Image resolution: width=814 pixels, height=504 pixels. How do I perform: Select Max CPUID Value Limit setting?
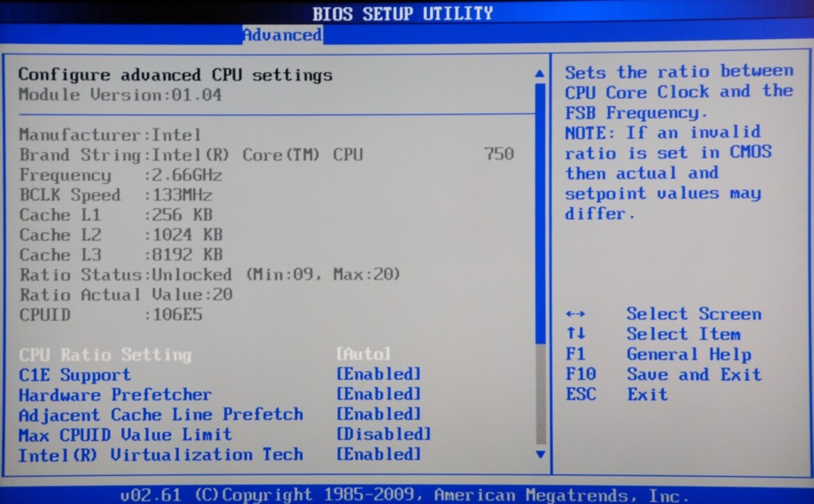[x=125, y=434]
